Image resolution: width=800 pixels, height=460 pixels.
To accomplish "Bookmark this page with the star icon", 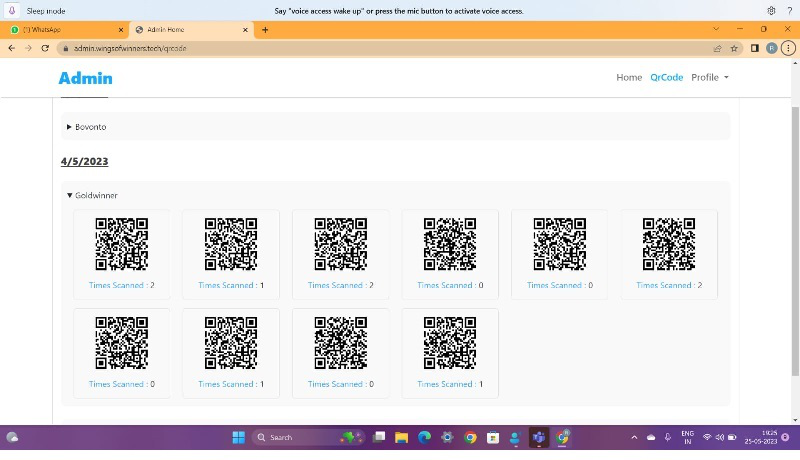I will pyautogui.click(x=735, y=48).
